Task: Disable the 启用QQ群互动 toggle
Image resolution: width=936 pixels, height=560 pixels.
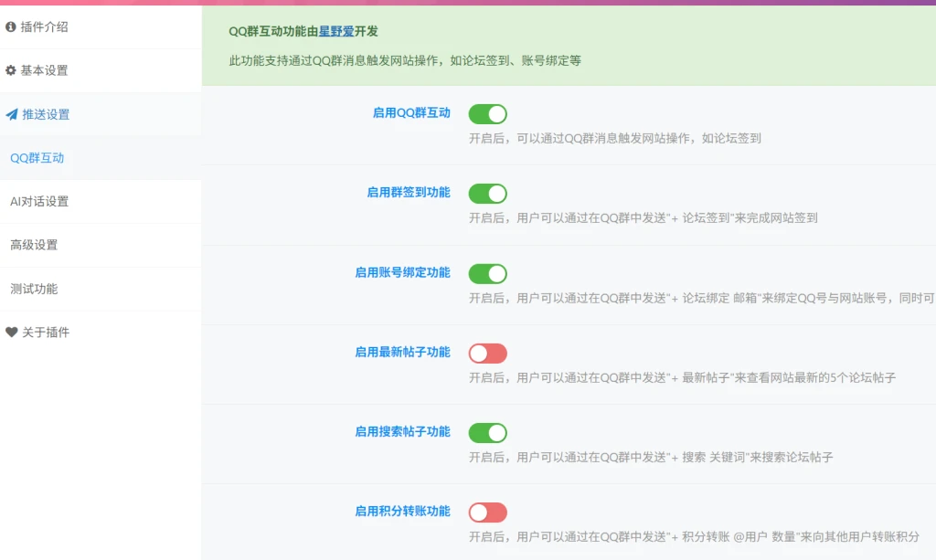Action: (487, 114)
